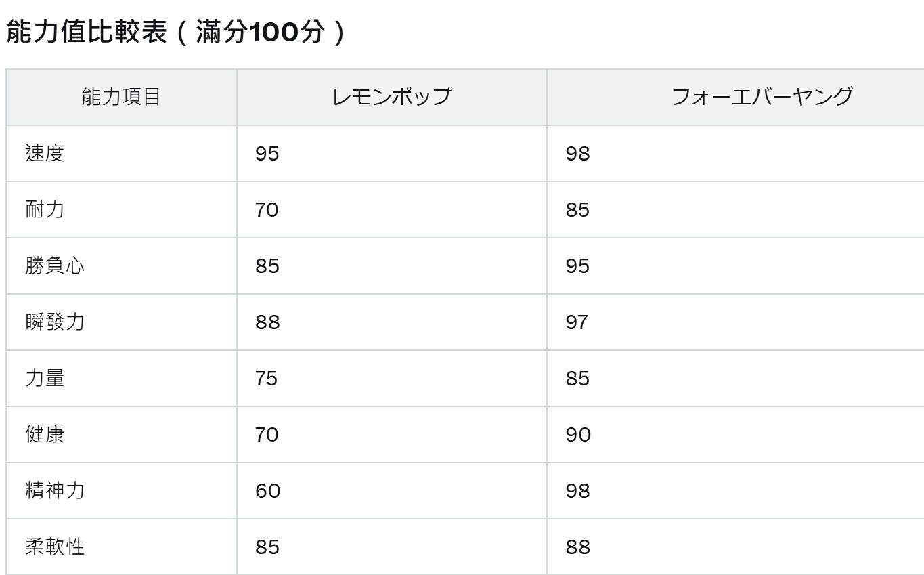This screenshot has width=924, height=575.
Task: Select レモンポップ 力量 value 75
Action: [x=267, y=379]
